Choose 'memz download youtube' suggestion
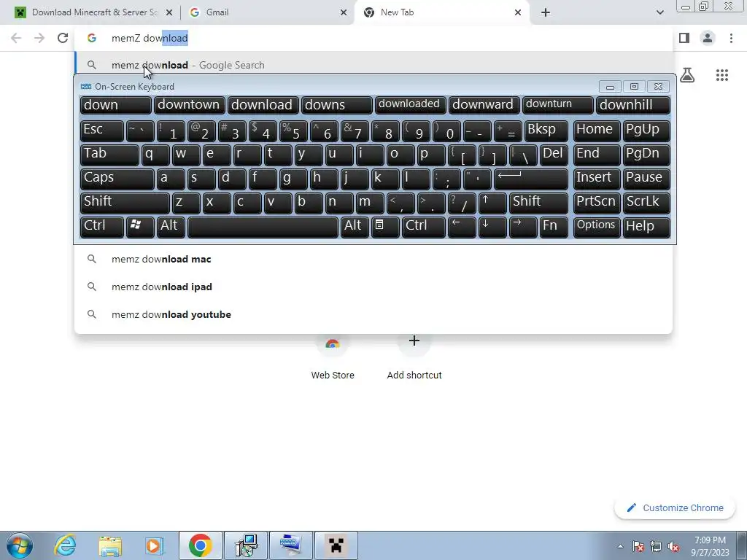 (x=374, y=314)
